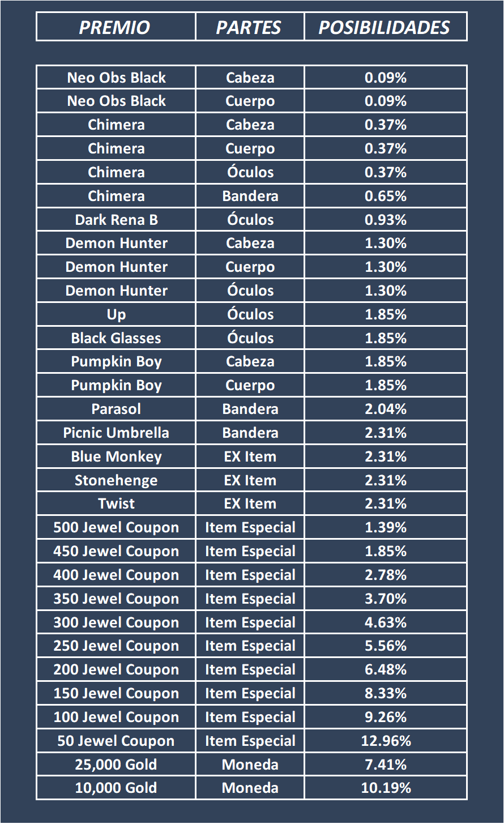Click the 25,000 Gold prize cell
The image size is (504, 824).
coord(116,765)
